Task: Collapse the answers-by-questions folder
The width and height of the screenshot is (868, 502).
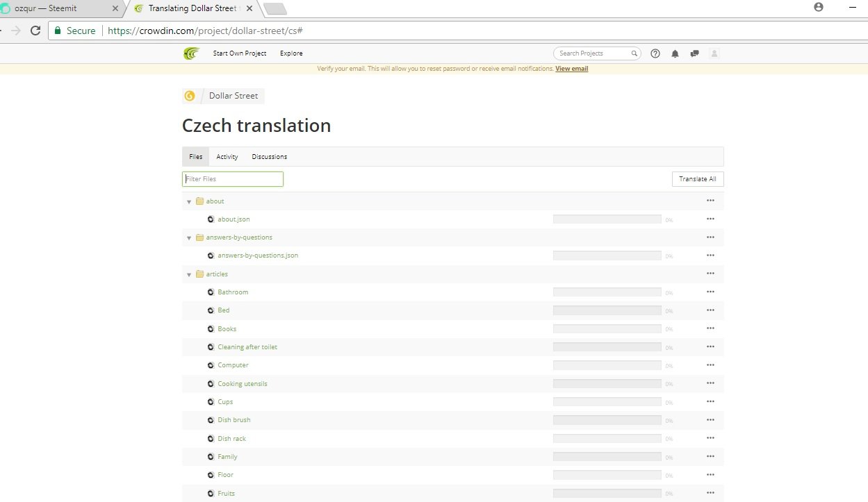Action: tap(189, 237)
